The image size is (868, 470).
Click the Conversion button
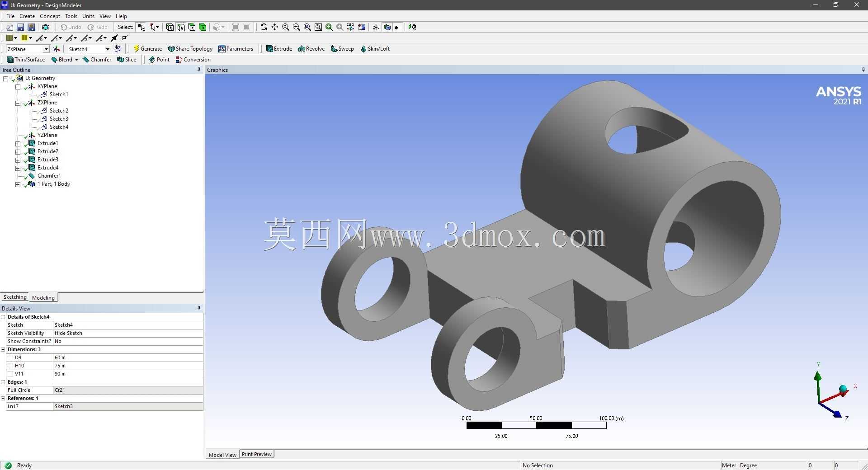[193, 60]
